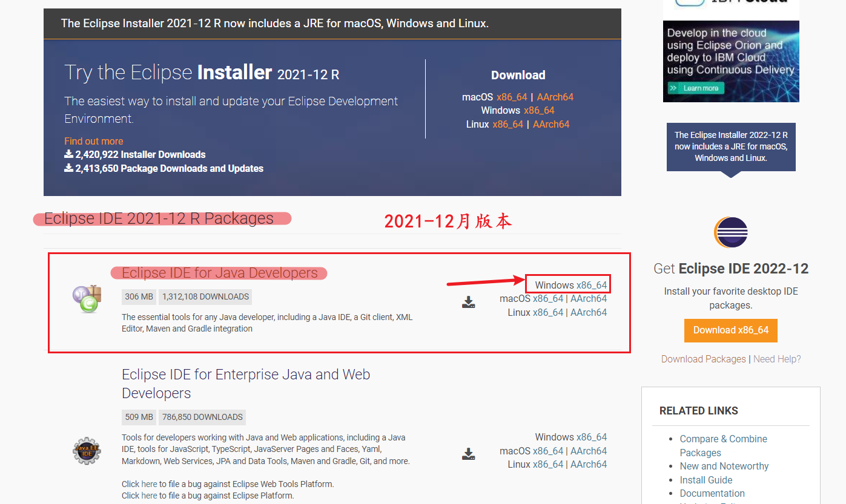Image resolution: width=846 pixels, height=504 pixels.
Task: Open New and Noteworthy link
Action: click(724, 466)
